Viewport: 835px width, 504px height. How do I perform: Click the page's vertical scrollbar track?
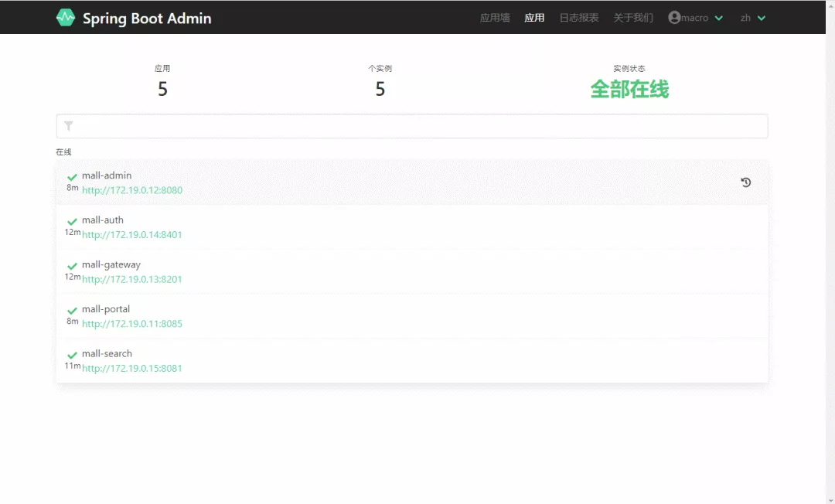830,252
